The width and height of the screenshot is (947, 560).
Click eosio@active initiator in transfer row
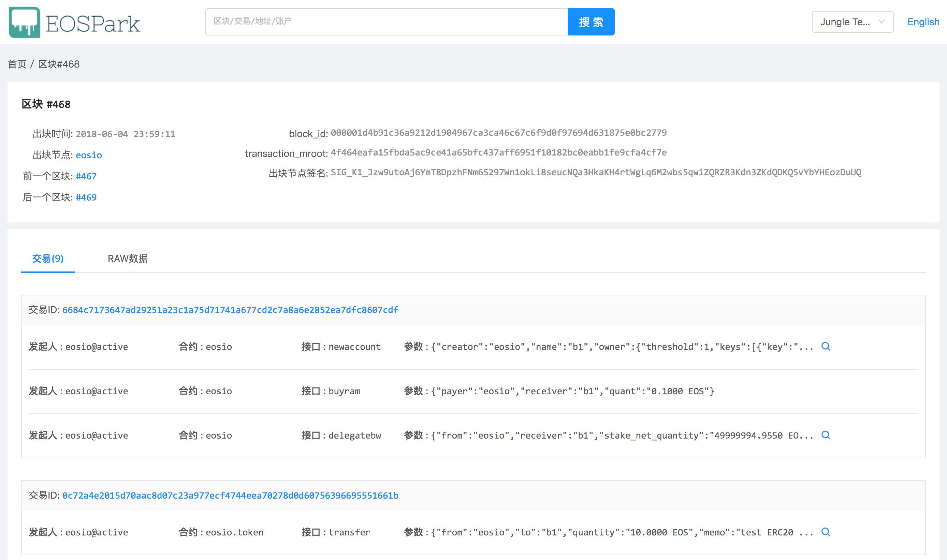97,532
